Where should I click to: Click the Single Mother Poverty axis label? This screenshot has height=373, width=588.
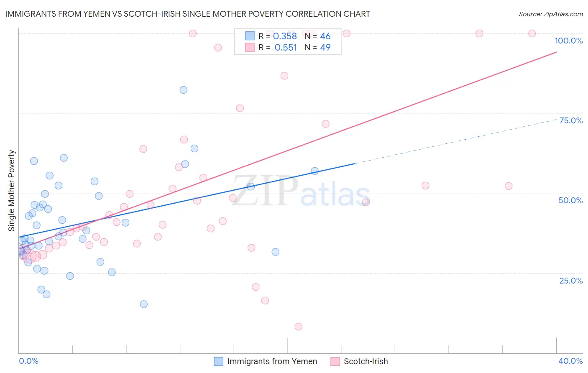12,191
